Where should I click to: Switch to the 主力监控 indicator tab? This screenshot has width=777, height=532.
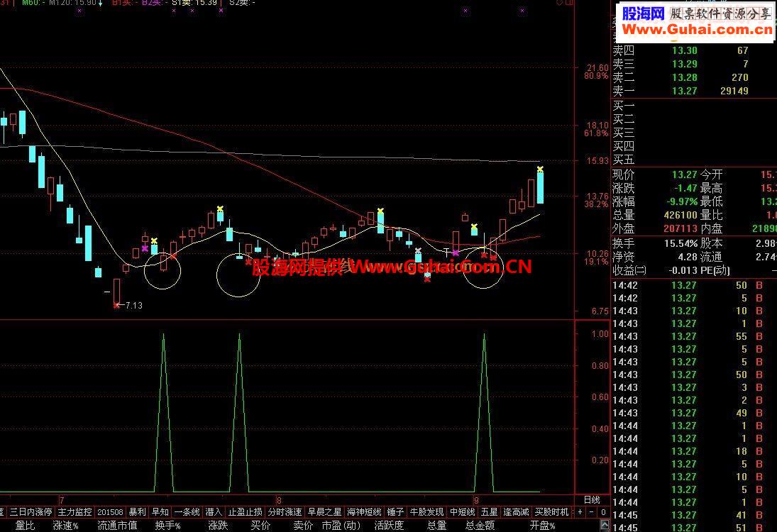pos(75,511)
